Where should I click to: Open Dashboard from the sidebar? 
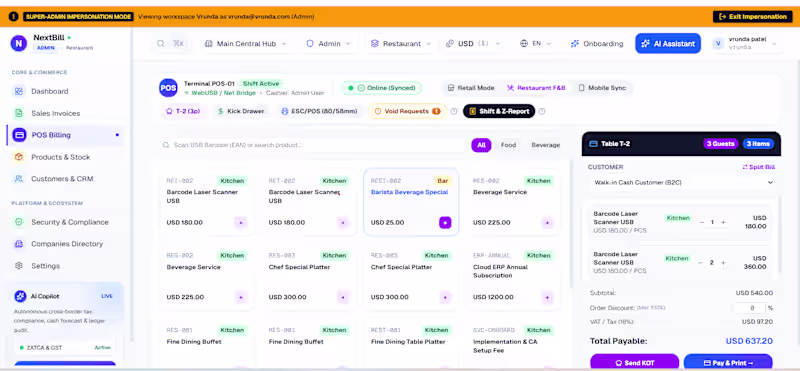[49, 91]
